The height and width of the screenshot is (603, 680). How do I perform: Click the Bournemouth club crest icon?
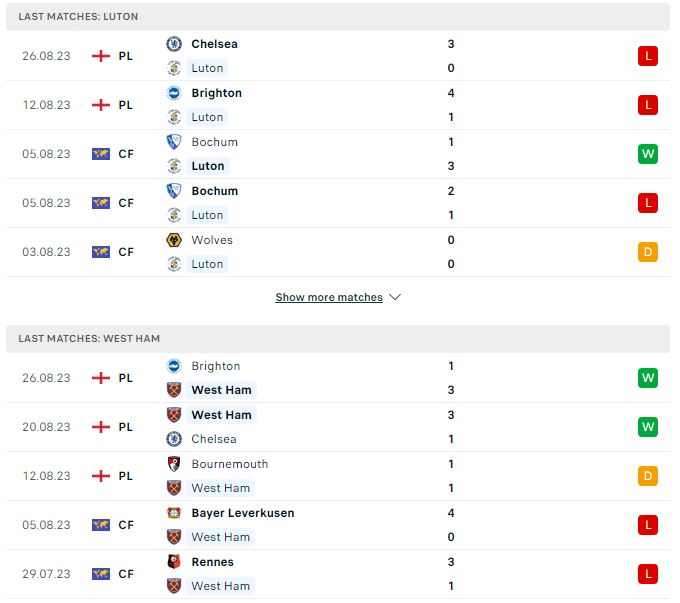tap(174, 464)
